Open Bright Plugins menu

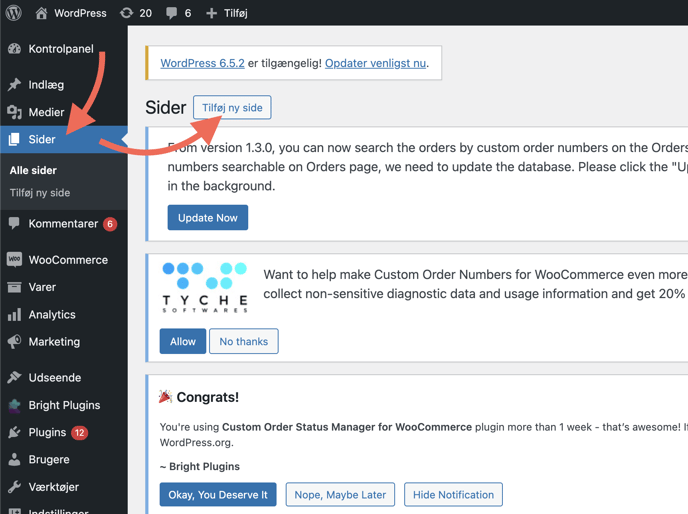click(x=64, y=405)
